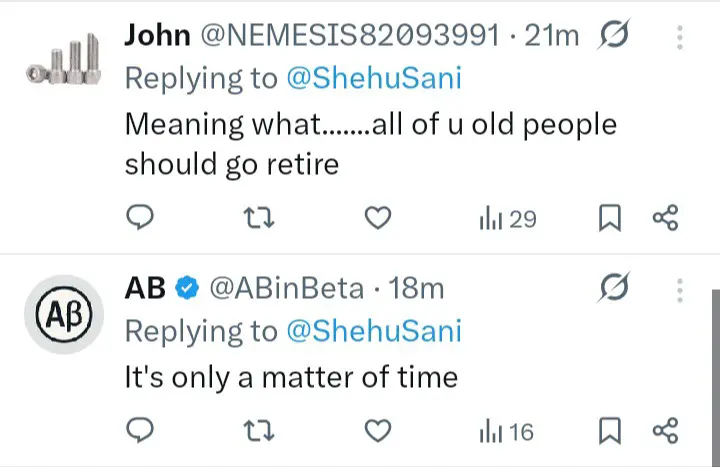
Task: Open the Grok icon on John's tweet
Action: (612, 37)
